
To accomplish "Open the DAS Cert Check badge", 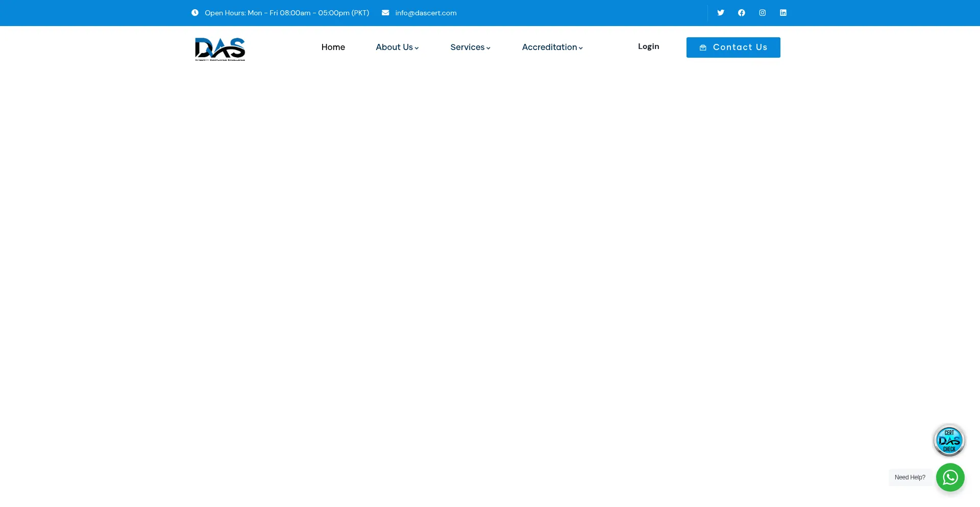I will point(949,441).
